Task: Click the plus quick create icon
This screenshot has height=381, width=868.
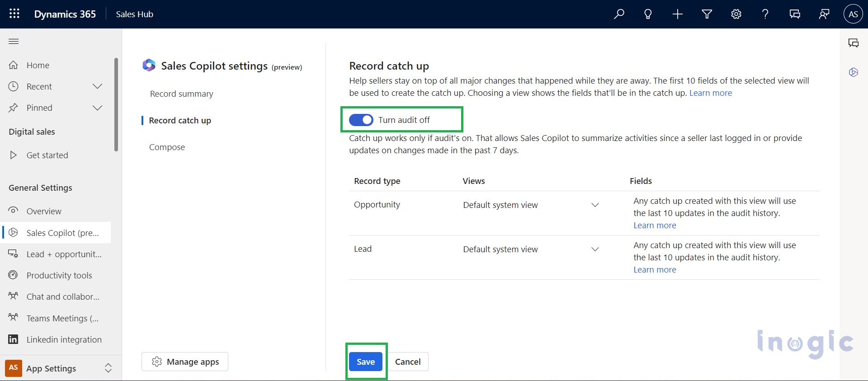Action: coord(677,14)
